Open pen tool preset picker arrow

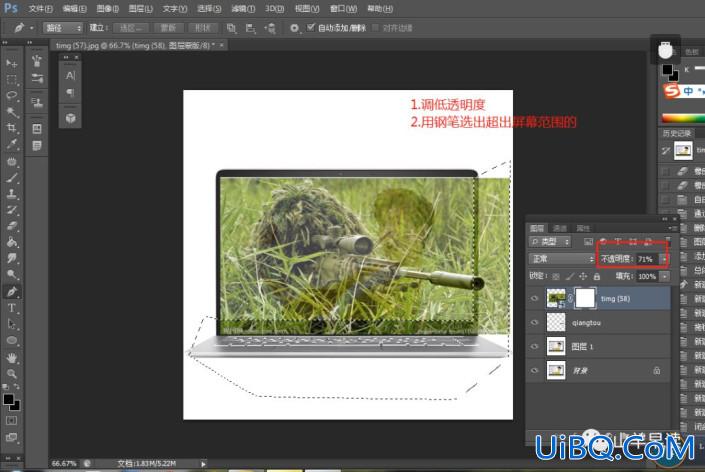[x=31, y=28]
